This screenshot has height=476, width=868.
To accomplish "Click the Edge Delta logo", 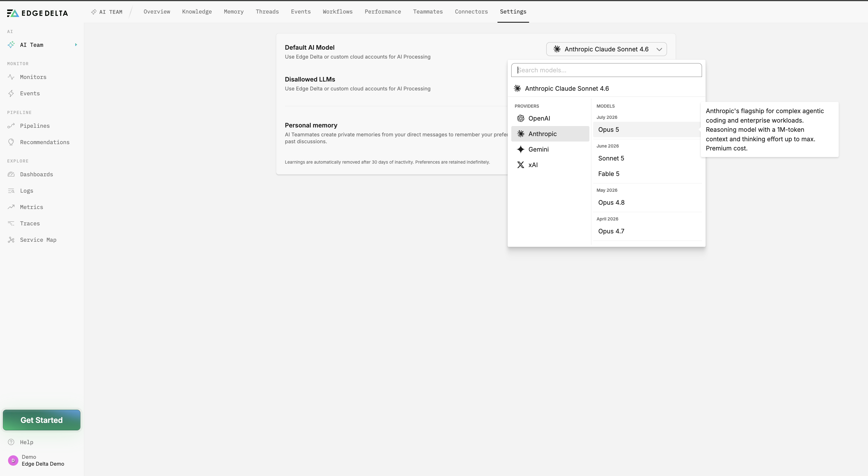I will coord(37,13).
